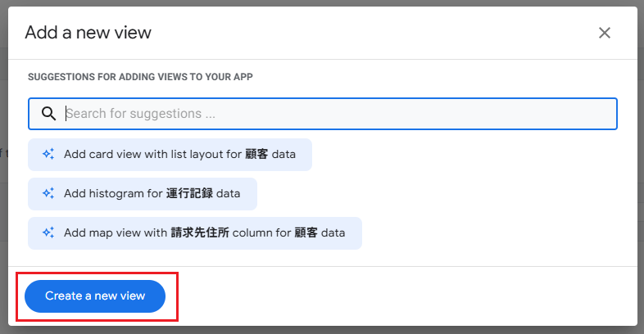Screen dimensions: 644x334
Task: Click the sparkle icon on map view suggestion
Action: pyautogui.click(x=48, y=232)
